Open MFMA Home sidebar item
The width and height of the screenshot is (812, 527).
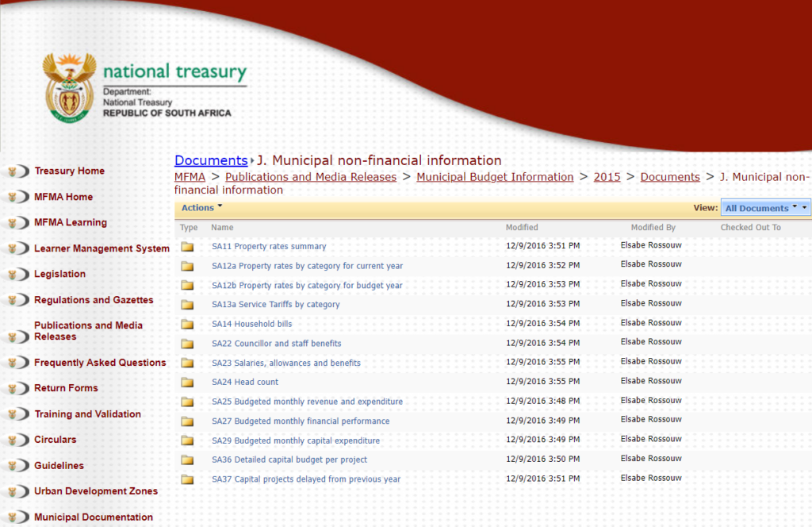pos(63,197)
